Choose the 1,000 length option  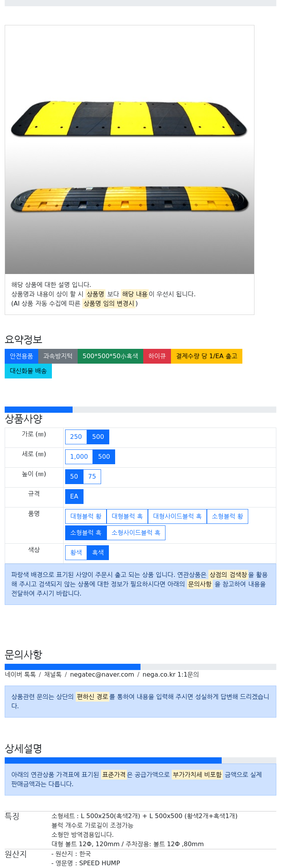[x=79, y=457]
